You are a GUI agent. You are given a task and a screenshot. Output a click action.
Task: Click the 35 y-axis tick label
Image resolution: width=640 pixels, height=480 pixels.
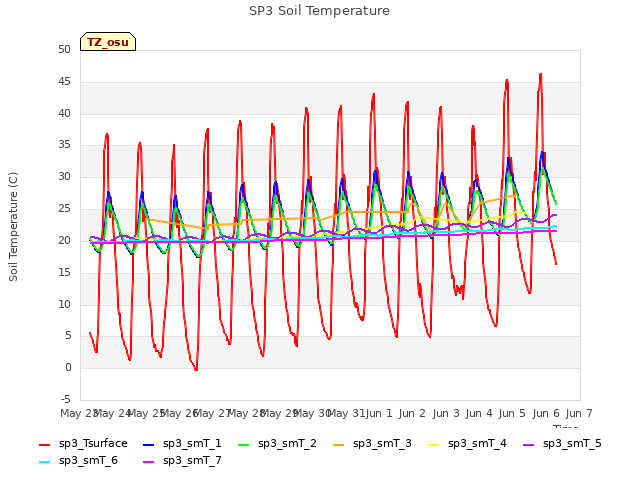click(64, 145)
